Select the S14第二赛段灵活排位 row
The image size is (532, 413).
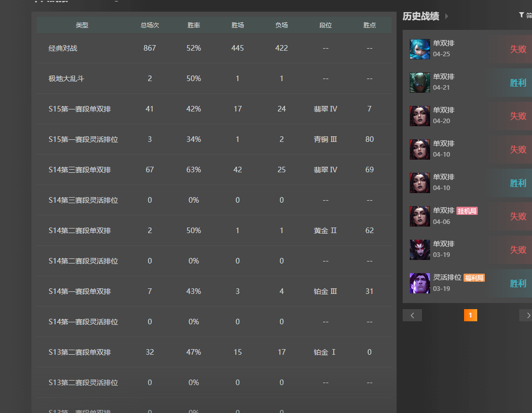[x=214, y=261]
